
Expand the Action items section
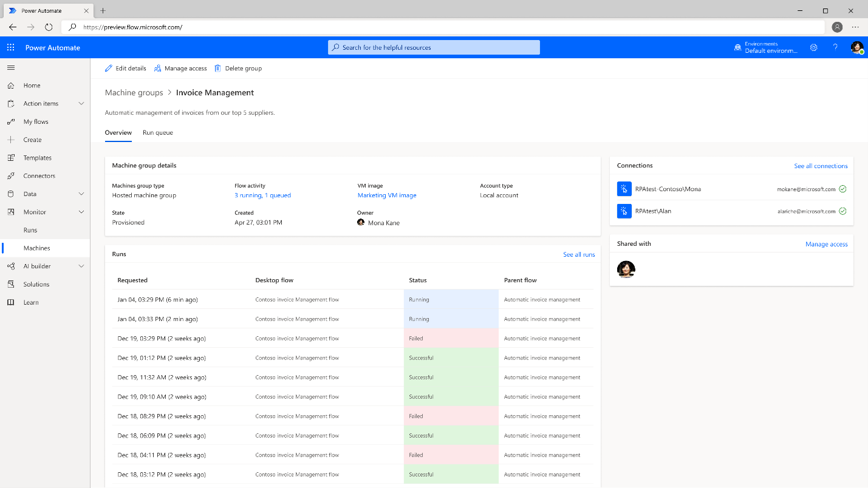(x=81, y=103)
